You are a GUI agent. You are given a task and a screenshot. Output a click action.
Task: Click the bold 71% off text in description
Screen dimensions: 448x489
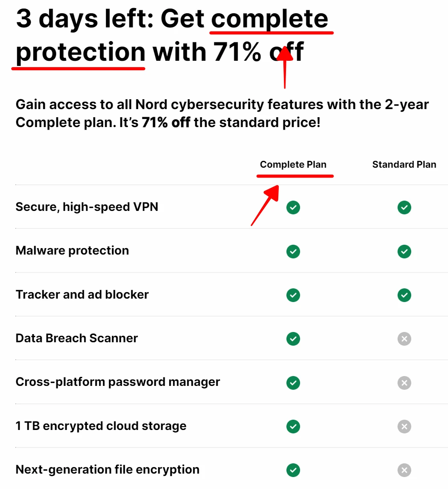click(x=166, y=122)
